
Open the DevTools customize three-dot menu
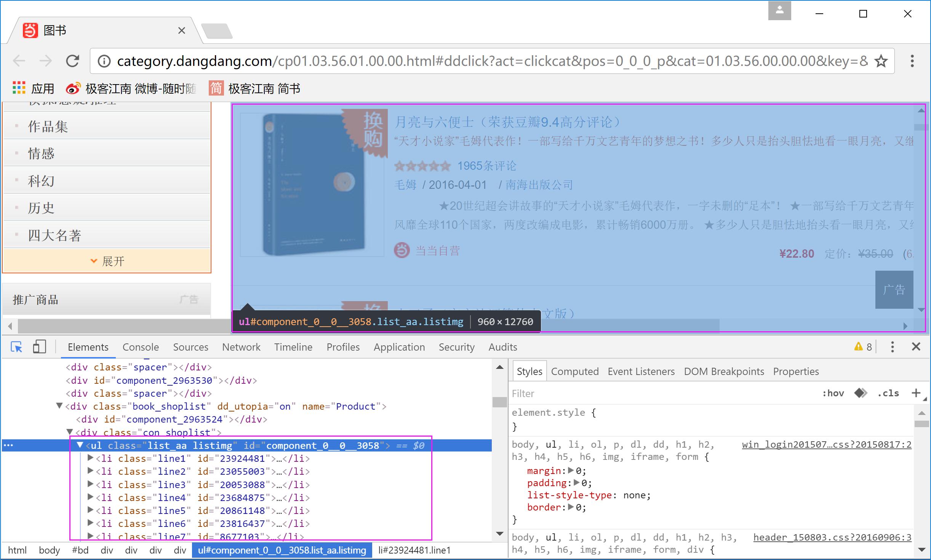[x=892, y=347]
